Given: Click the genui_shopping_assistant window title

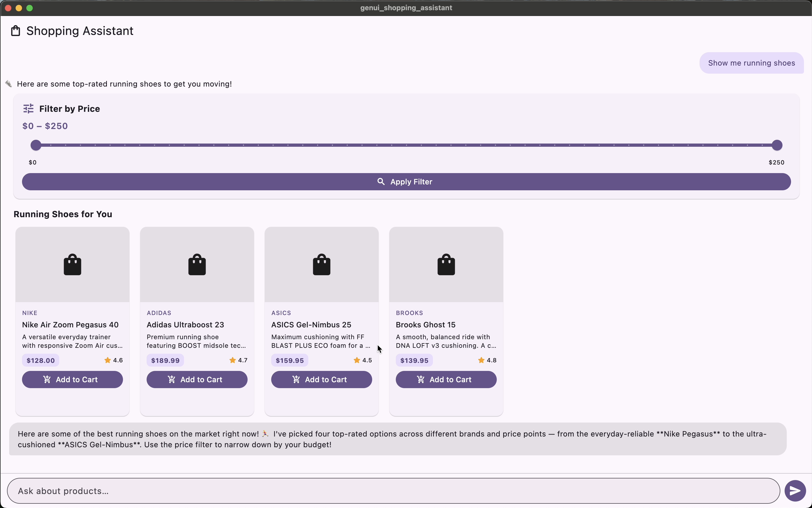Looking at the screenshot, I should click(x=406, y=8).
